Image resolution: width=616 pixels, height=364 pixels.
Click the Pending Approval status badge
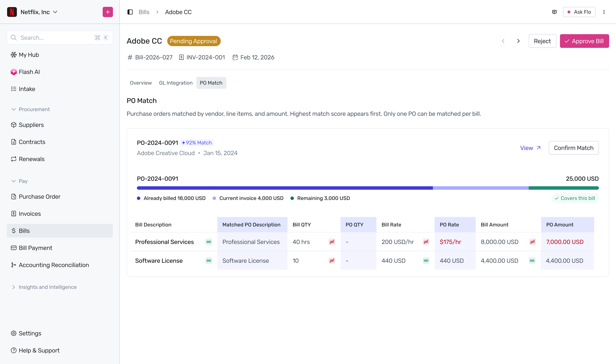pos(194,41)
